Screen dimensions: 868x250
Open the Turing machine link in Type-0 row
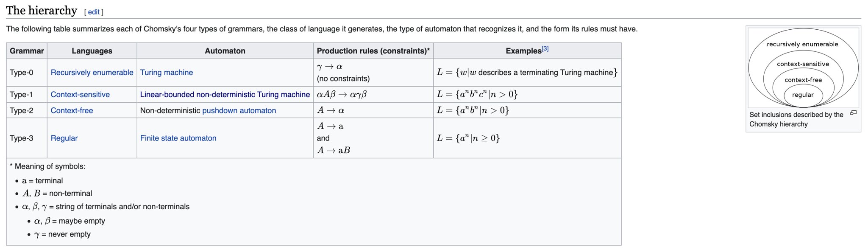coord(167,73)
